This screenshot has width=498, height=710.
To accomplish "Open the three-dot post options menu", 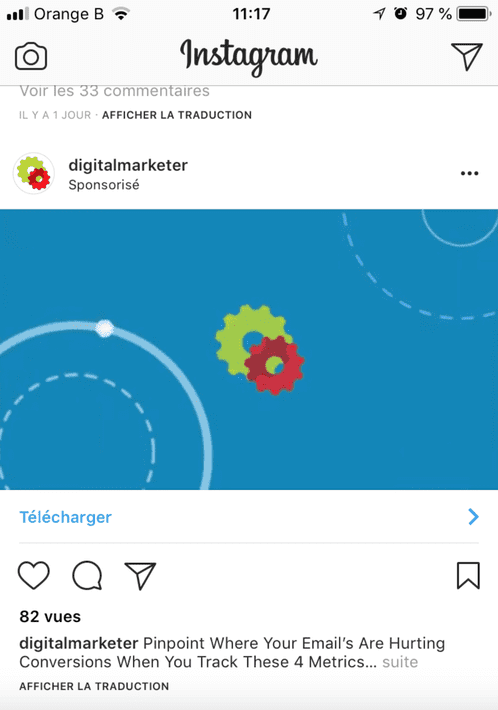I will (x=469, y=173).
